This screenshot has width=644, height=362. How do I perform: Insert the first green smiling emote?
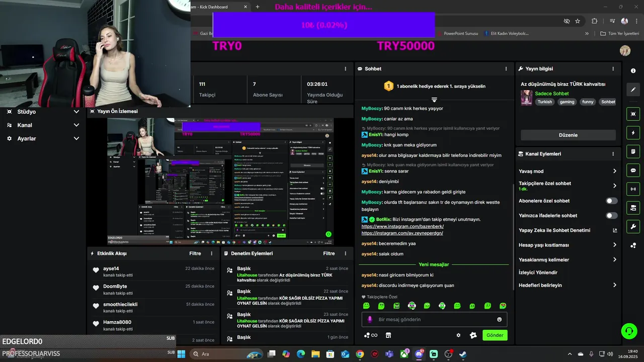click(x=366, y=306)
